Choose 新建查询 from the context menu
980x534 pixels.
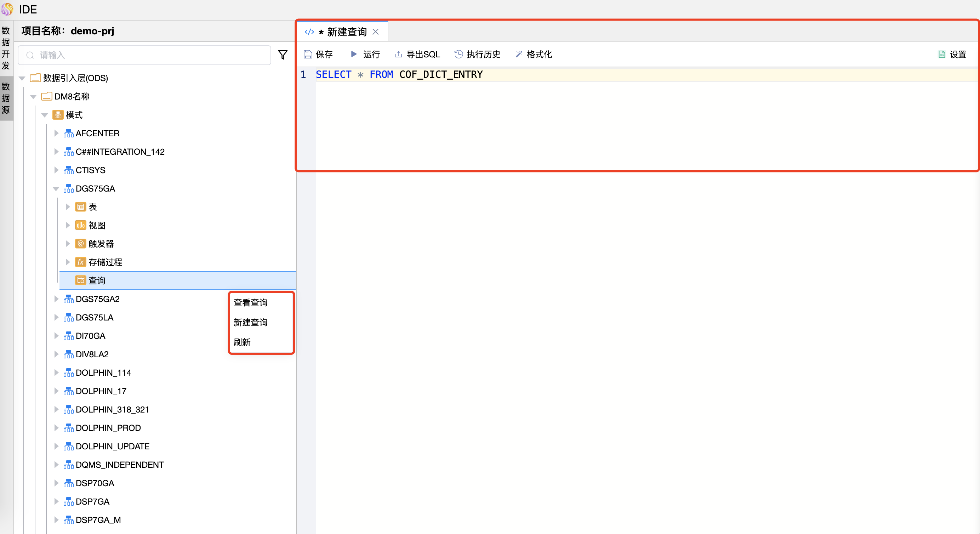coord(250,322)
